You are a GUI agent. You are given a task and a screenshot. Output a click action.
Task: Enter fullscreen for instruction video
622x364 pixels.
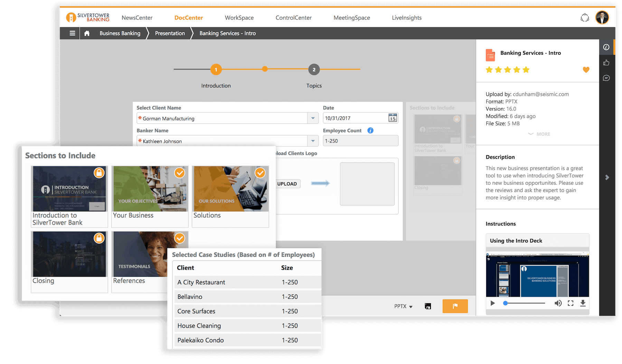point(571,303)
